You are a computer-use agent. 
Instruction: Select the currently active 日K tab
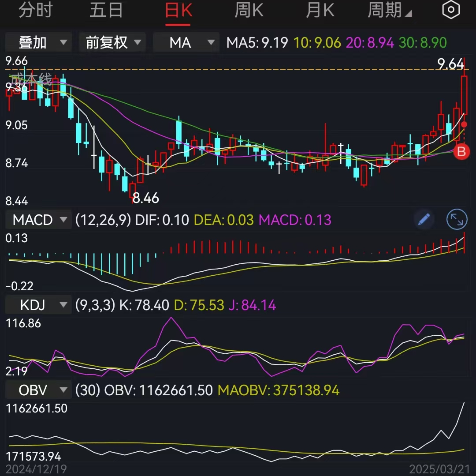pos(178,10)
